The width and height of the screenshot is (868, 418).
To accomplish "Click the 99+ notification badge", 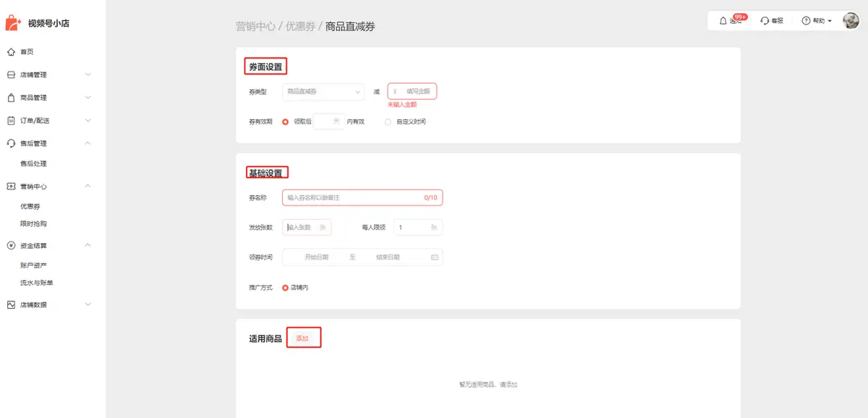I will point(740,16).
